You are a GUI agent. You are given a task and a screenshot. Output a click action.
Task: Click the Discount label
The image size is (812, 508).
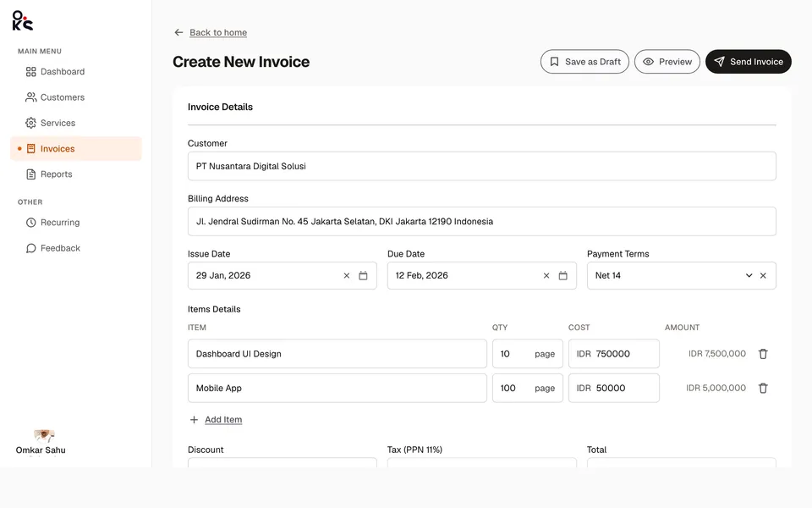click(206, 450)
